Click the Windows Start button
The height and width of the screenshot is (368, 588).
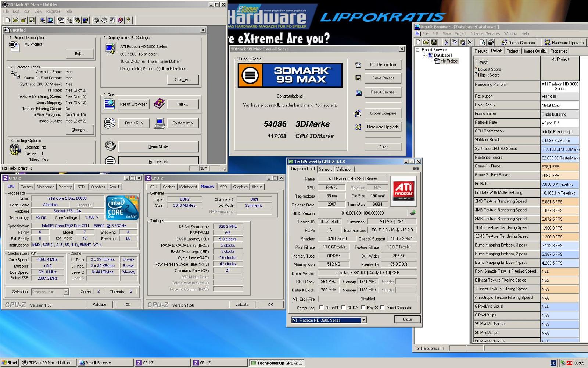click(10, 363)
